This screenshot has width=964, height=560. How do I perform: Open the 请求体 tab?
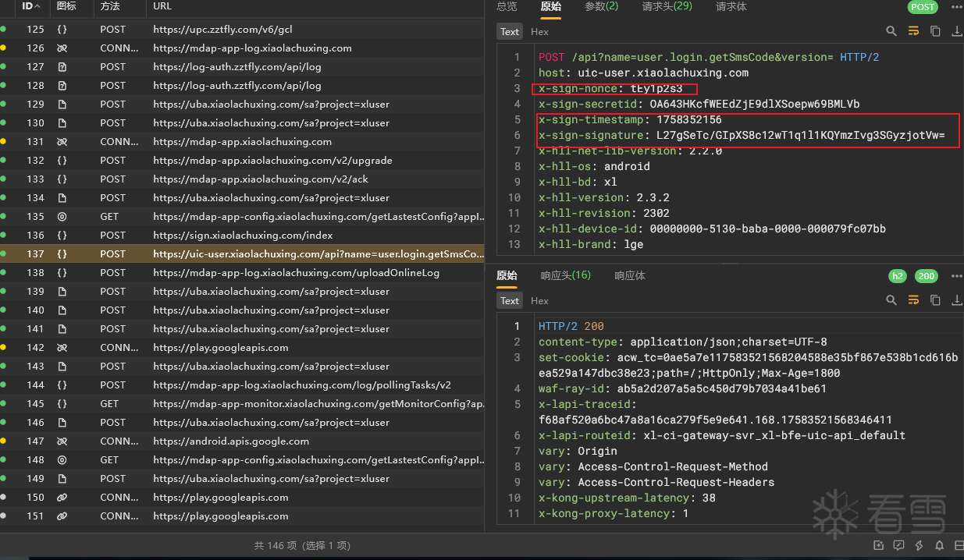(731, 6)
